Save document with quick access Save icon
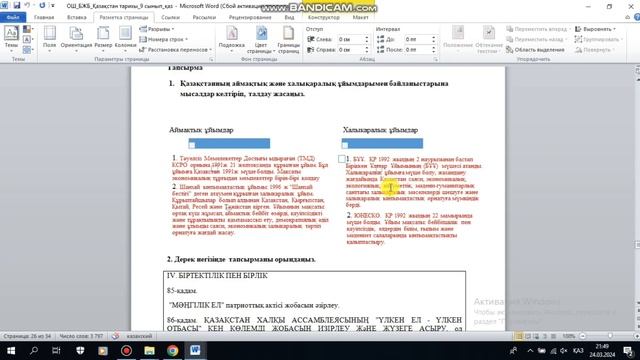 pyautogui.click(x=17, y=6)
